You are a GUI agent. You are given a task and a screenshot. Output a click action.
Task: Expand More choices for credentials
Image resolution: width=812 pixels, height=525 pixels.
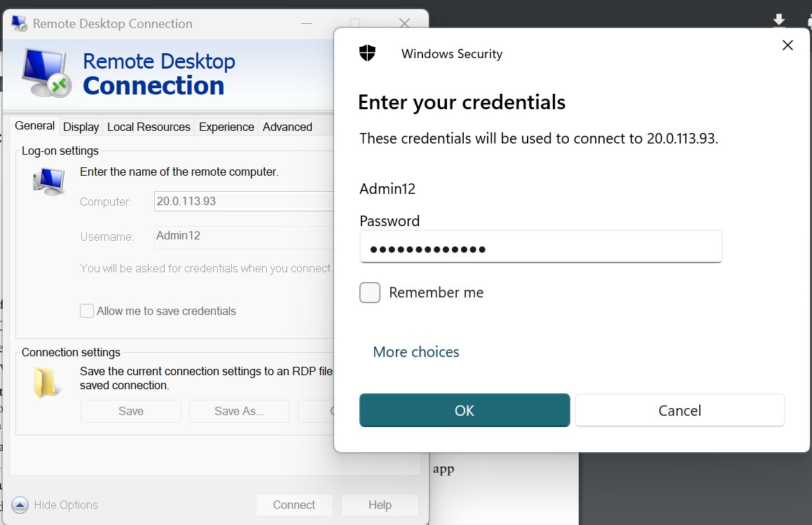point(416,351)
